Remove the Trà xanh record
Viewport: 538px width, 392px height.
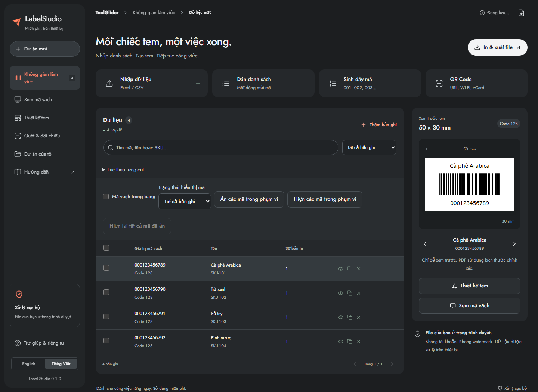coord(359,293)
